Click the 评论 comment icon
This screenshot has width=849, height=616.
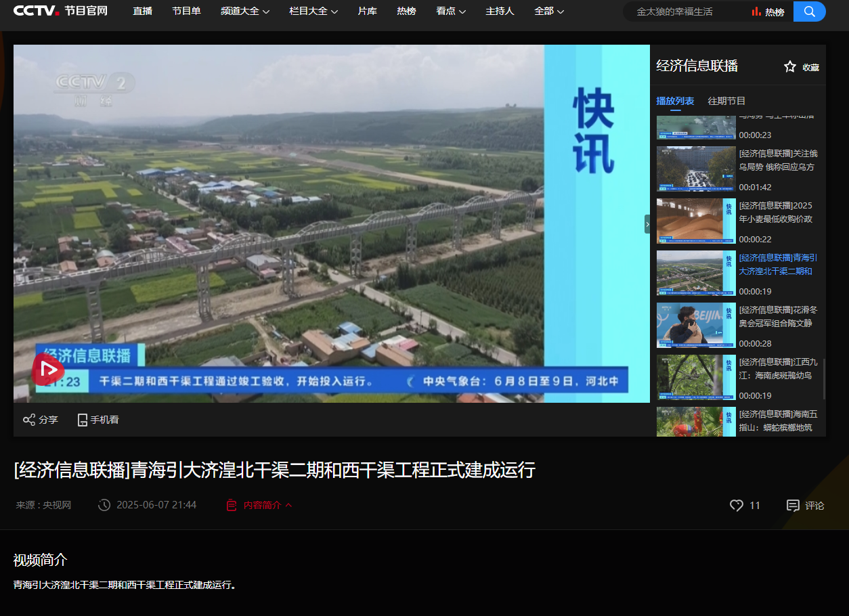tap(793, 505)
